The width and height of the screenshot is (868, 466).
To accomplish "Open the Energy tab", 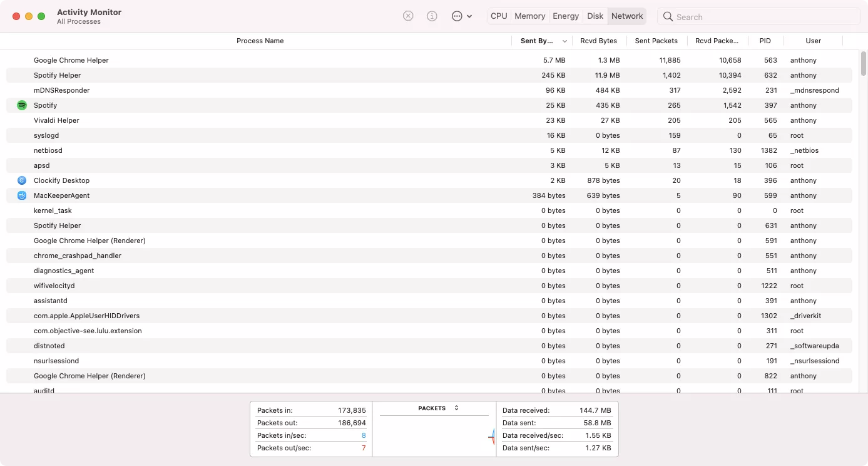I will pos(566,16).
